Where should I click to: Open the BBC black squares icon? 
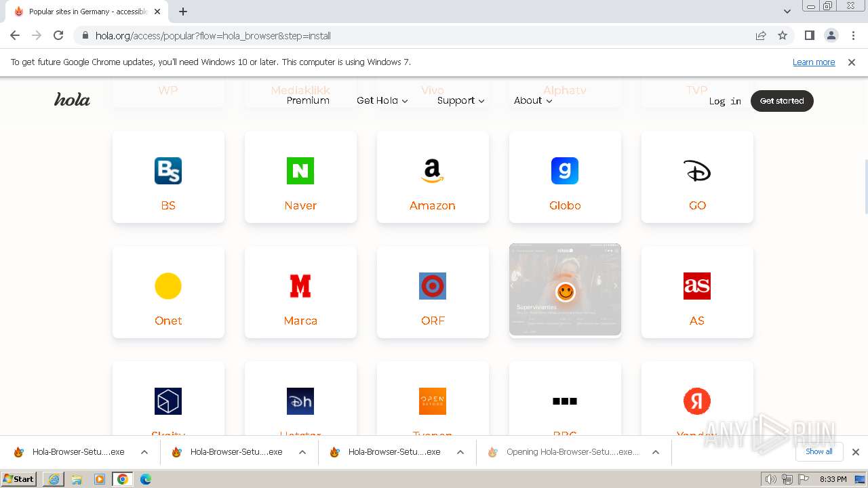click(x=565, y=401)
